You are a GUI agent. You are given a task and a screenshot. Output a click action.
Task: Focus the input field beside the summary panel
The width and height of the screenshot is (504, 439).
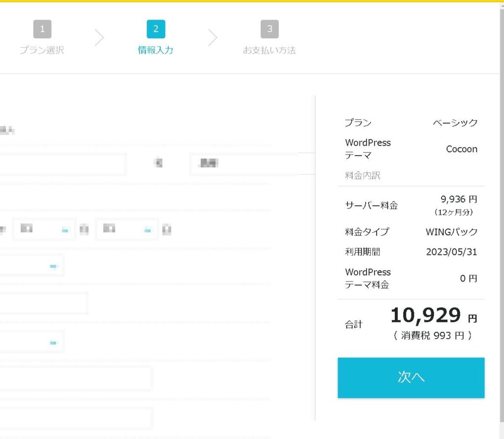pos(251,164)
